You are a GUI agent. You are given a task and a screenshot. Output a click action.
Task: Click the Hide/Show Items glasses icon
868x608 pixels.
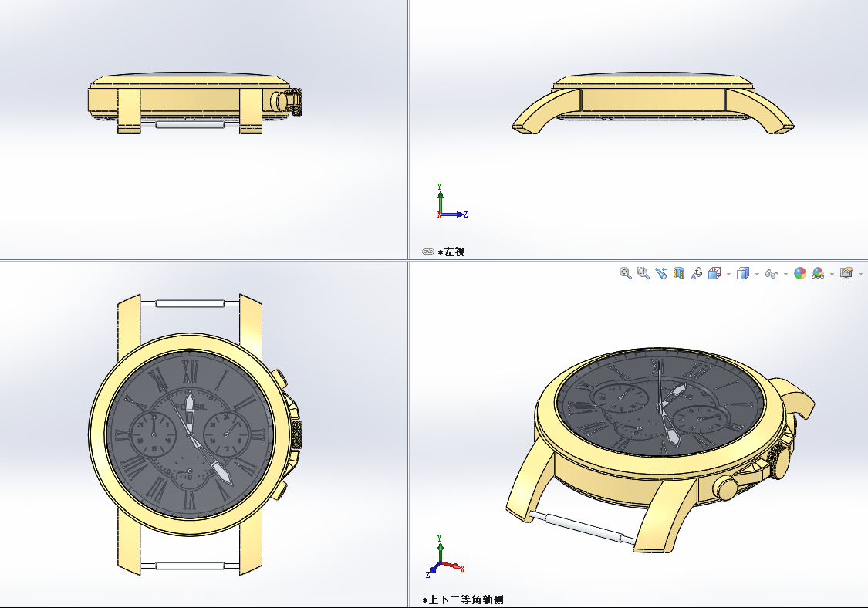(x=771, y=274)
